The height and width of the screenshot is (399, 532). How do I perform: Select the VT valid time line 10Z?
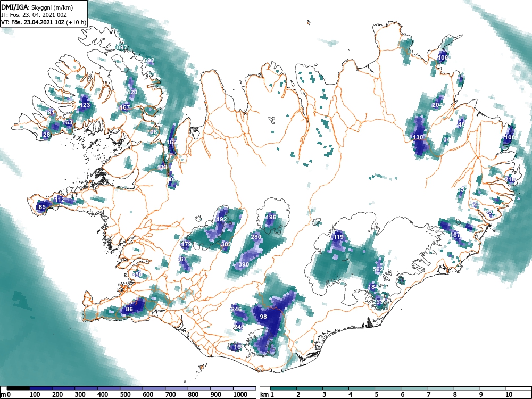coord(44,22)
